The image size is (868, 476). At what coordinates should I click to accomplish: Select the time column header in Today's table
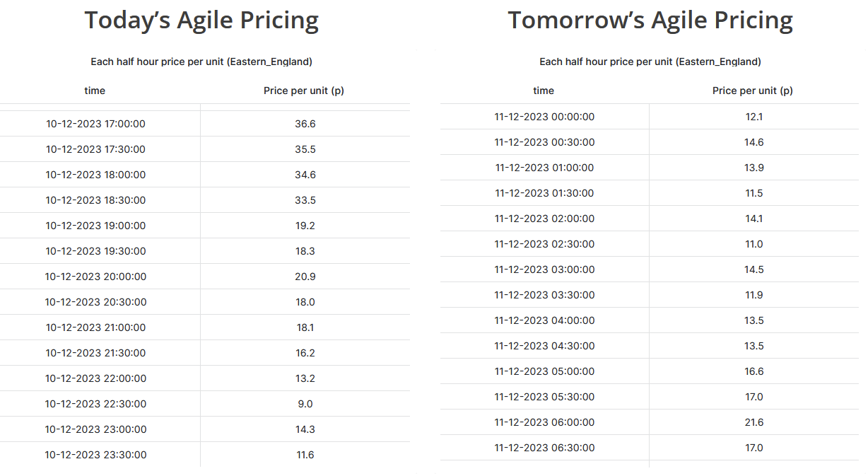(95, 91)
